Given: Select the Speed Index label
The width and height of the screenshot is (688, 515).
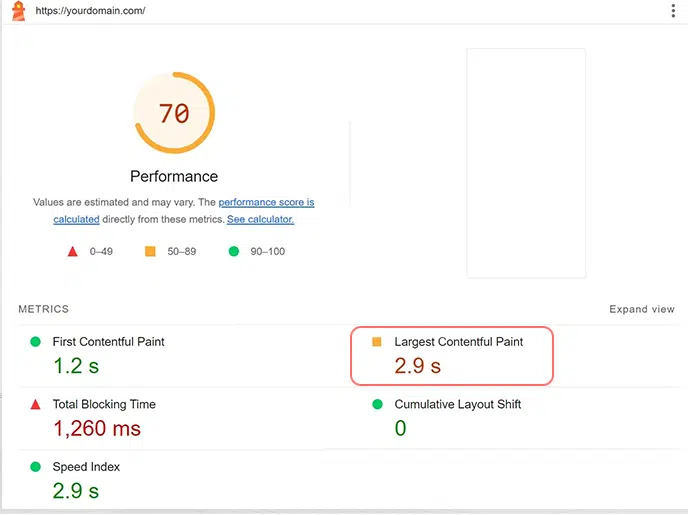Looking at the screenshot, I should pyautogui.click(x=86, y=467).
